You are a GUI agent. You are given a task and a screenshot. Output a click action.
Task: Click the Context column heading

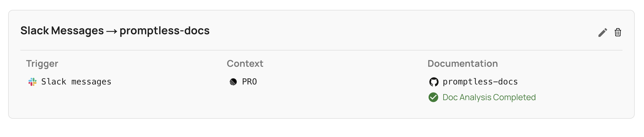coord(245,64)
